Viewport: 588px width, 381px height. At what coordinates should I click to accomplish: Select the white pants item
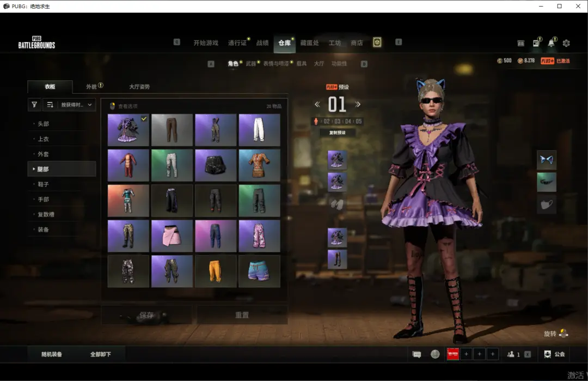pos(259,130)
